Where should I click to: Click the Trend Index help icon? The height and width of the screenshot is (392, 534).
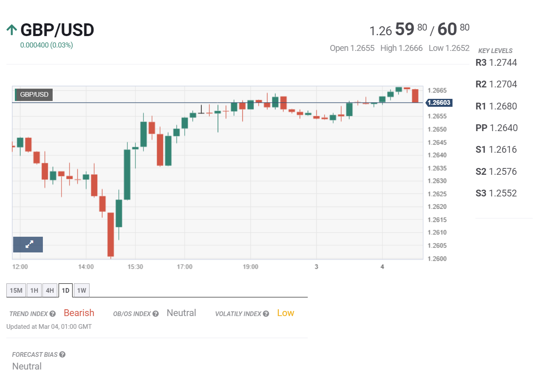(53, 314)
